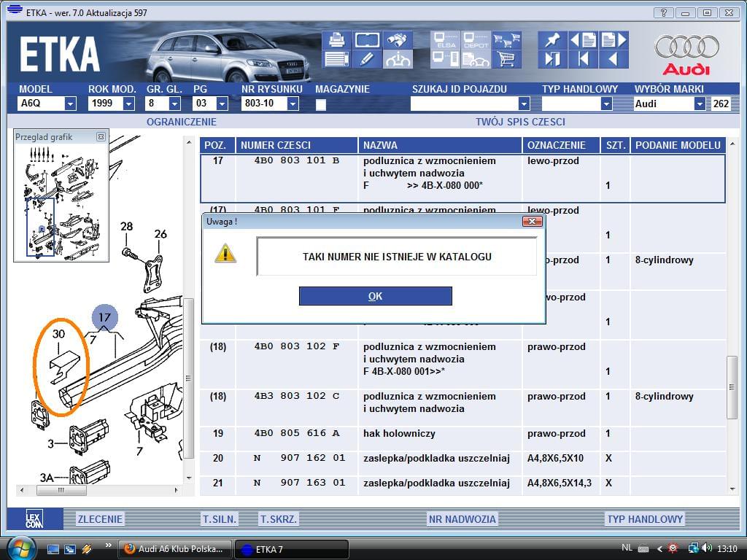Jump to first with skip-back icon
Screen dimensions: 747x560
click(x=583, y=59)
